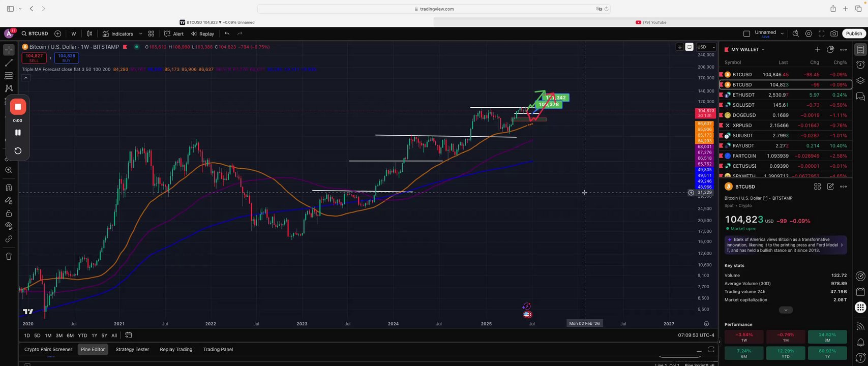Enter fullscreen chart mode
Viewport: 868px width, 366px height.
[x=821, y=34]
